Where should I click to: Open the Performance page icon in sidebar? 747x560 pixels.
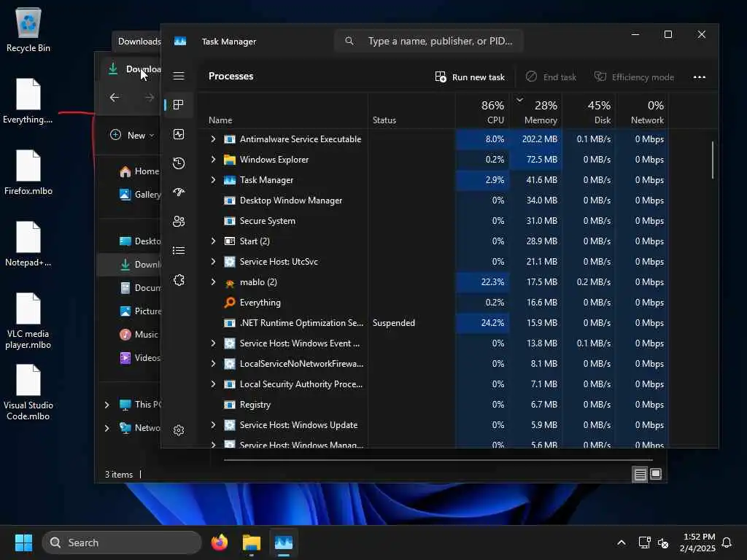click(x=179, y=134)
